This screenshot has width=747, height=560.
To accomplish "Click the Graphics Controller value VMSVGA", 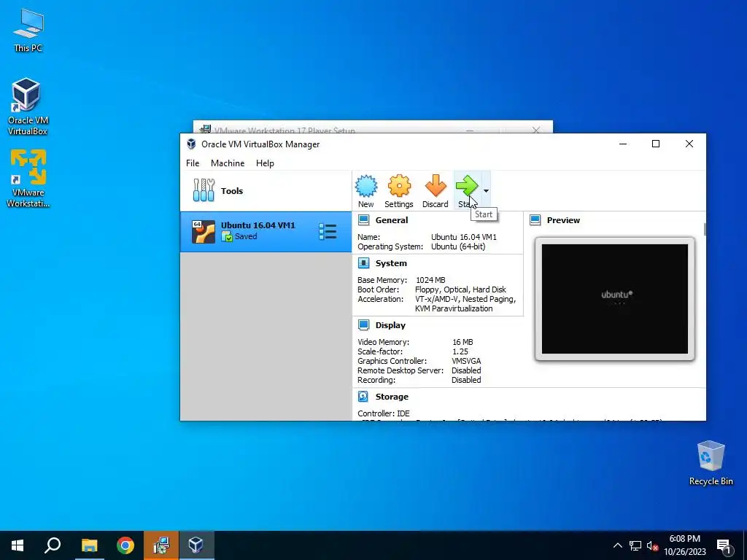I will 466,361.
